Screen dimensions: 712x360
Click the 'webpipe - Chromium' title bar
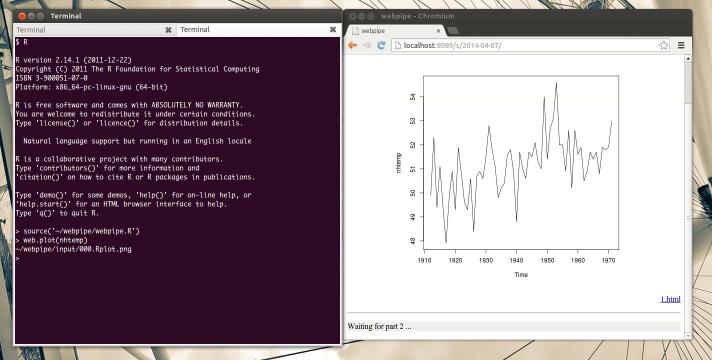[x=518, y=16]
